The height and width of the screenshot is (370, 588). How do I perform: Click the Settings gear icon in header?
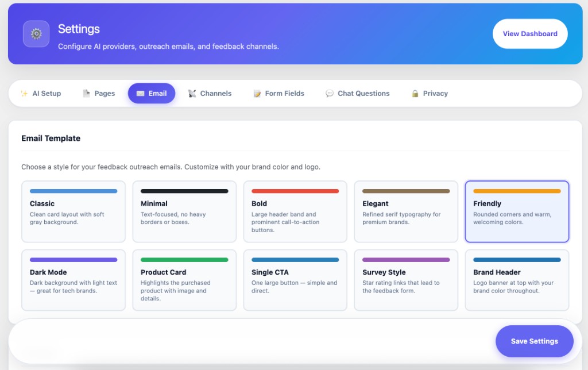(36, 34)
